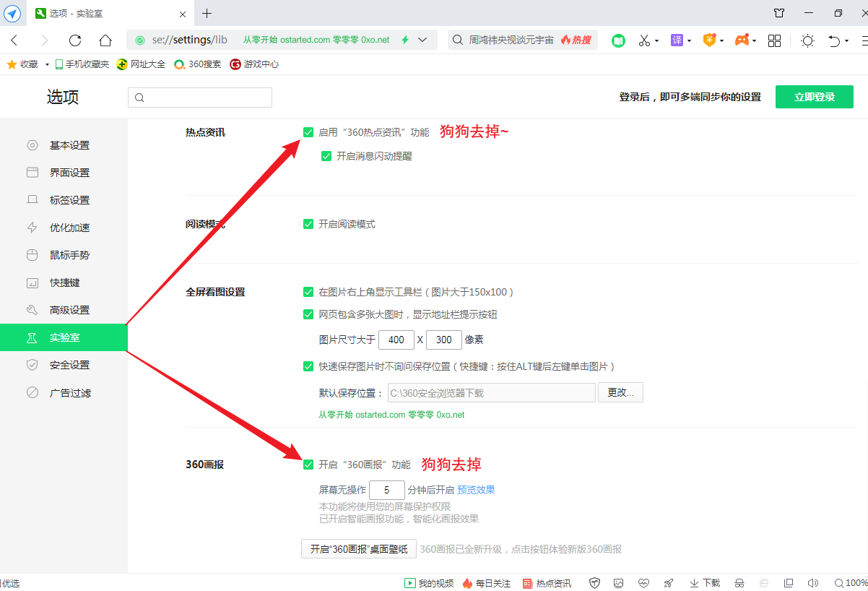Image resolution: width=868 pixels, height=591 pixels.
Task: Open the skin shirt icon in title bar
Action: point(779,13)
